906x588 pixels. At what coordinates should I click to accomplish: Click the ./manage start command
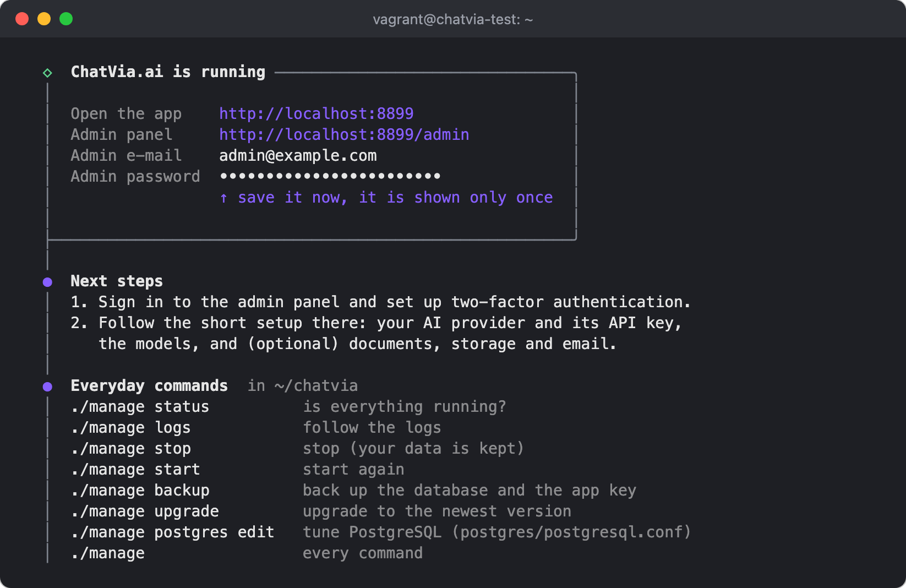(135, 469)
